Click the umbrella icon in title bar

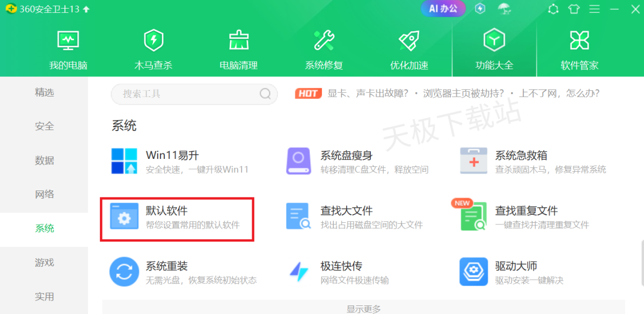pyautogui.click(x=504, y=9)
